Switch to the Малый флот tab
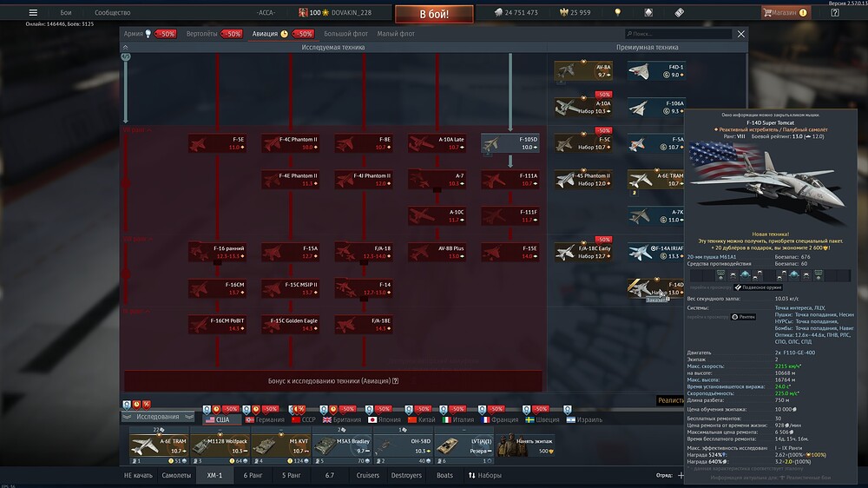The height and width of the screenshot is (488, 868). click(x=396, y=34)
